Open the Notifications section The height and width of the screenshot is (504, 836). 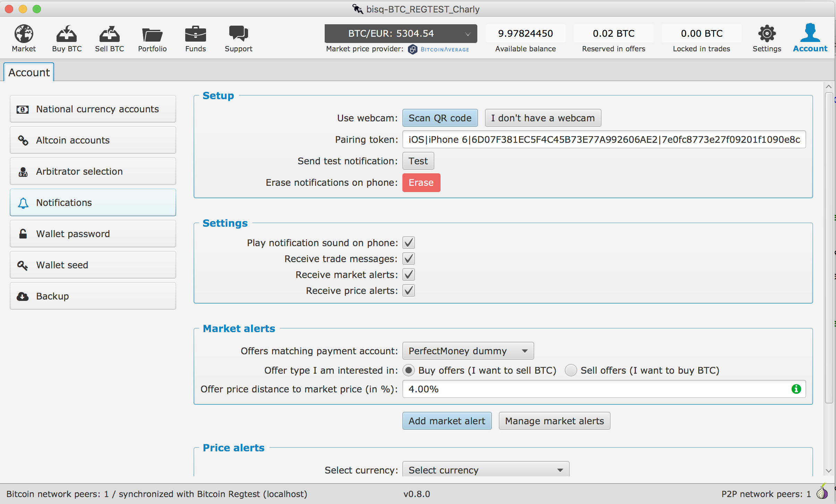coord(93,202)
